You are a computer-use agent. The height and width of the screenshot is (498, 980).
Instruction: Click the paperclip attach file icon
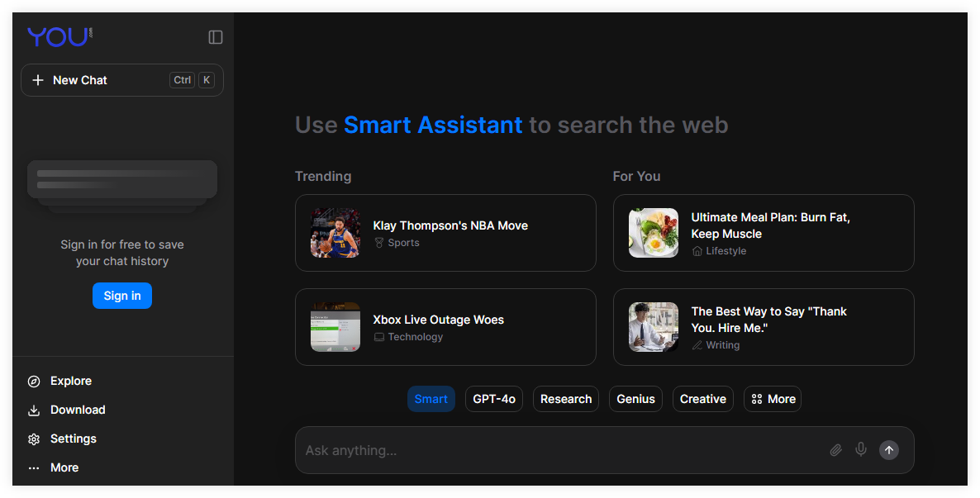(x=836, y=450)
